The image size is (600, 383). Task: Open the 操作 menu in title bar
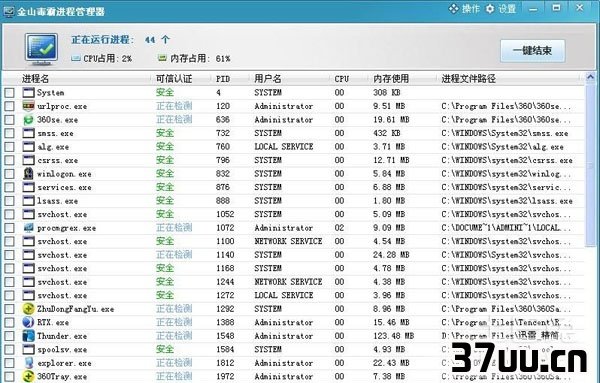coord(464,8)
